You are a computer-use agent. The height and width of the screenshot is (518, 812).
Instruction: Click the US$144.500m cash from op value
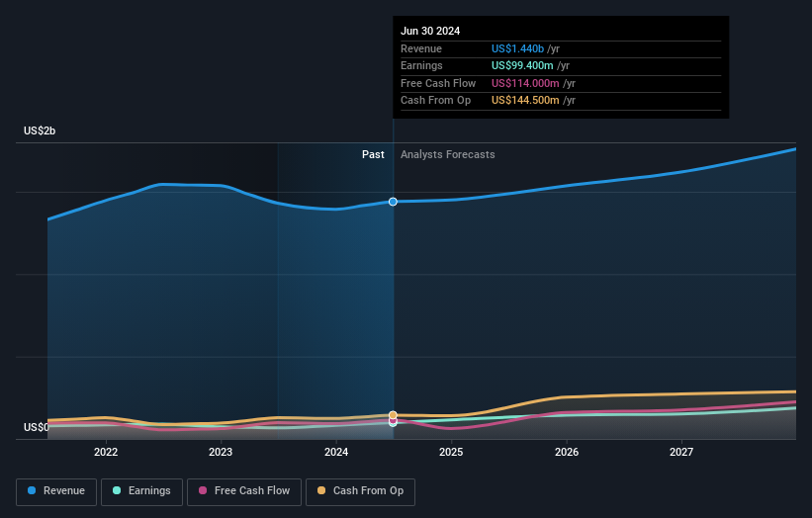click(525, 101)
